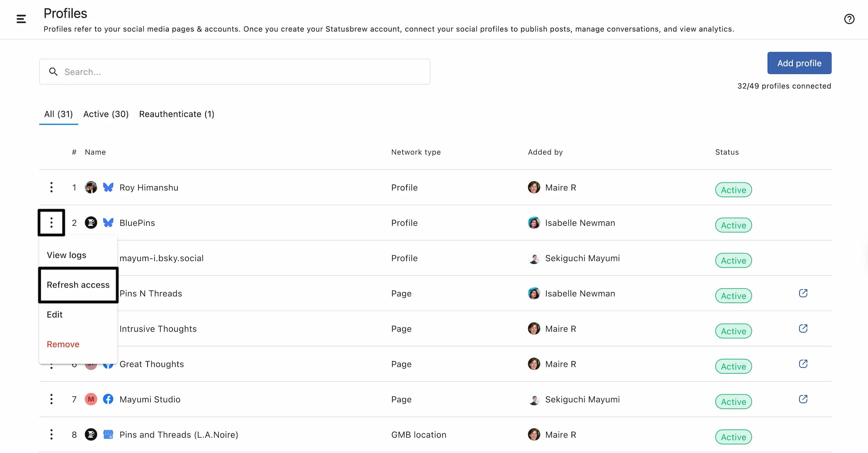Open Mayumi Studio external link icon
The image size is (868, 453).
pos(803,399)
